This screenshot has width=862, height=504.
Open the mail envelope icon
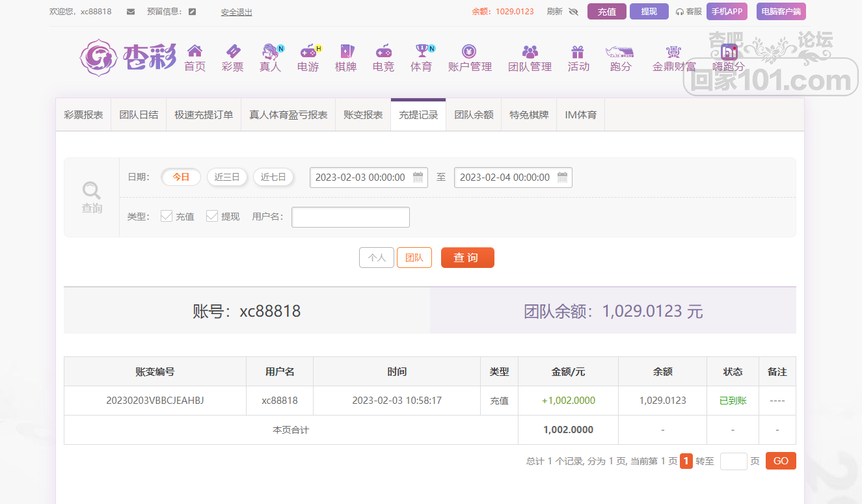[131, 12]
